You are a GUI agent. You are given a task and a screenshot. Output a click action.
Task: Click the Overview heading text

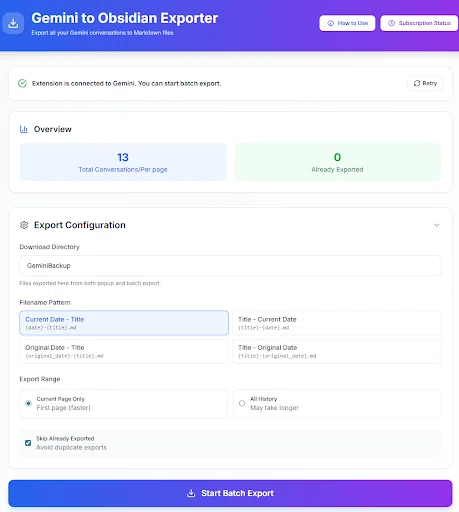pos(52,129)
